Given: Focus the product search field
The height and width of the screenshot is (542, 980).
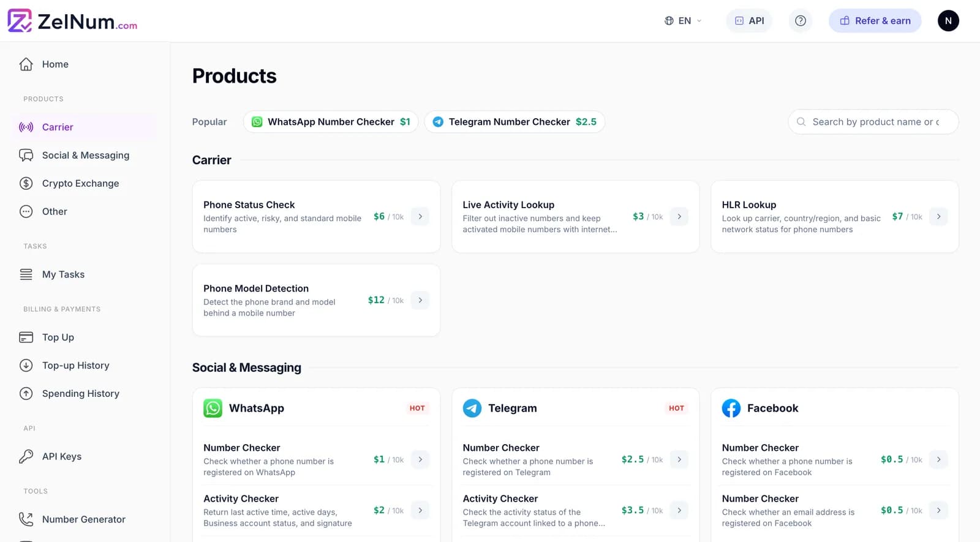Looking at the screenshot, I should 873,122.
